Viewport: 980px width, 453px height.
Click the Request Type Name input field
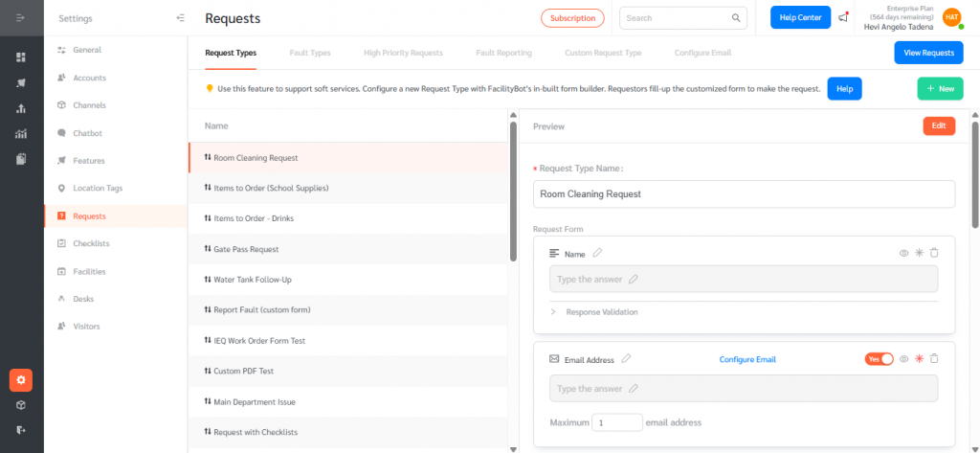(744, 193)
